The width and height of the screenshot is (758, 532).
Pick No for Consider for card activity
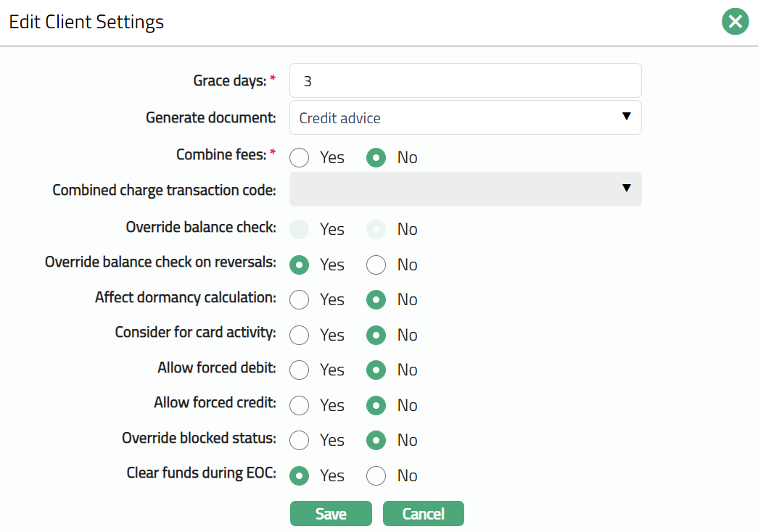point(376,335)
